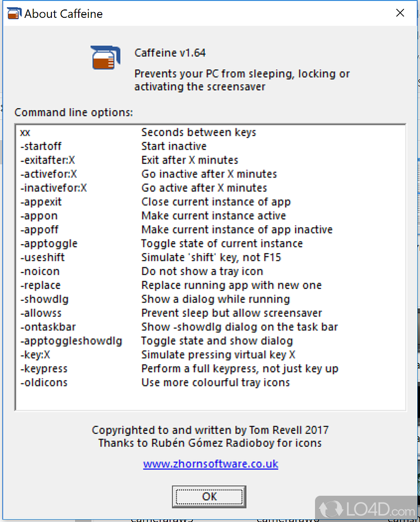Image resolution: width=420 pixels, height=522 pixels.
Task: Click the -oldicons option entry
Action: [x=44, y=382]
